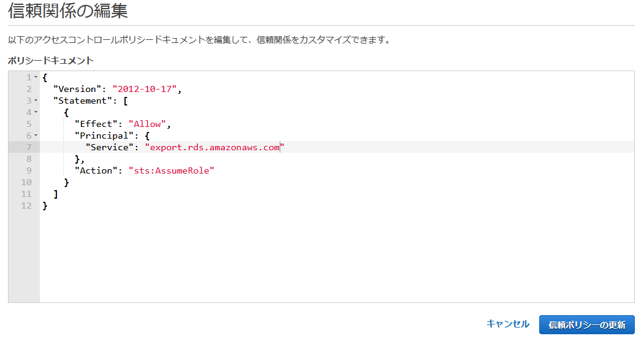This screenshot has width=644, height=341.
Task: Click line number 9 in the gutter
Action: click(x=29, y=170)
